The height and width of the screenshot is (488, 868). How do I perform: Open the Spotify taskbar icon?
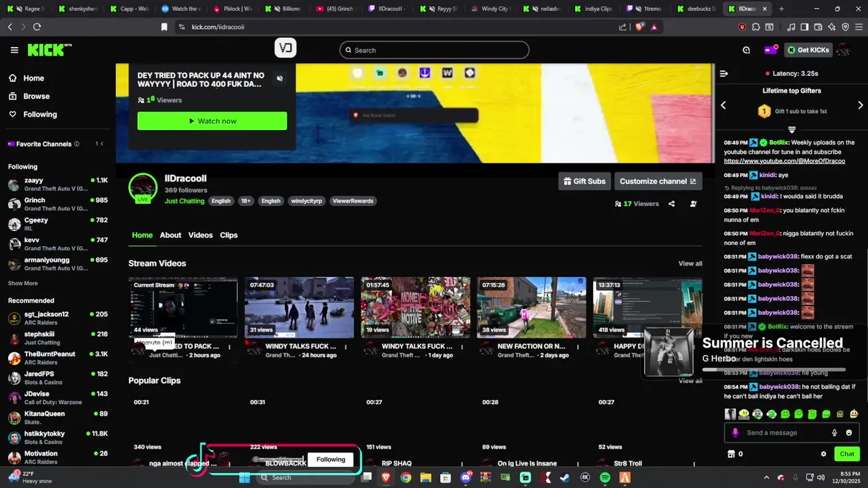(x=605, y=477)
